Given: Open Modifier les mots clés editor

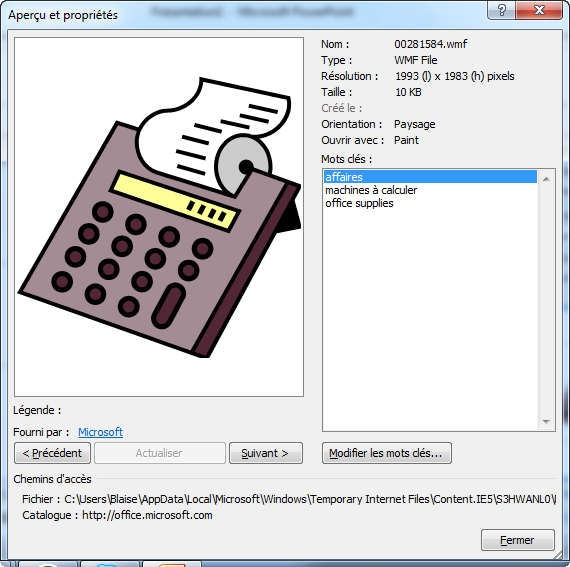Looking at the screenshot, I should point(386,453).
